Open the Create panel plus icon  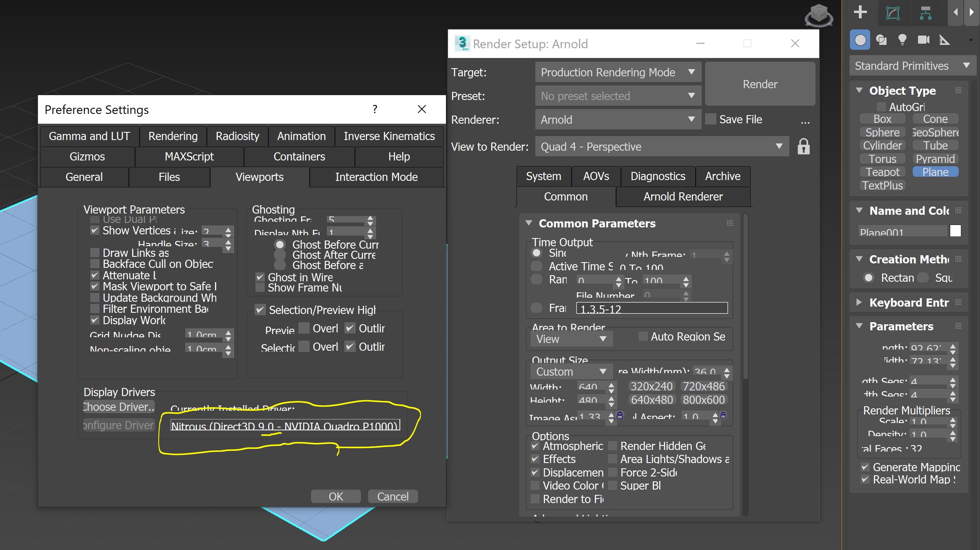click(860, 13)
